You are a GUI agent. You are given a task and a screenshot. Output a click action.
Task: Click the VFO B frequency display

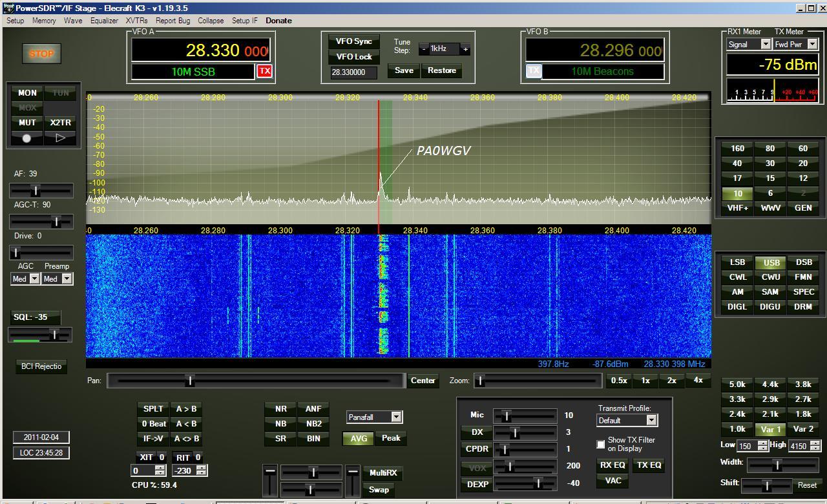pos(594,50)
